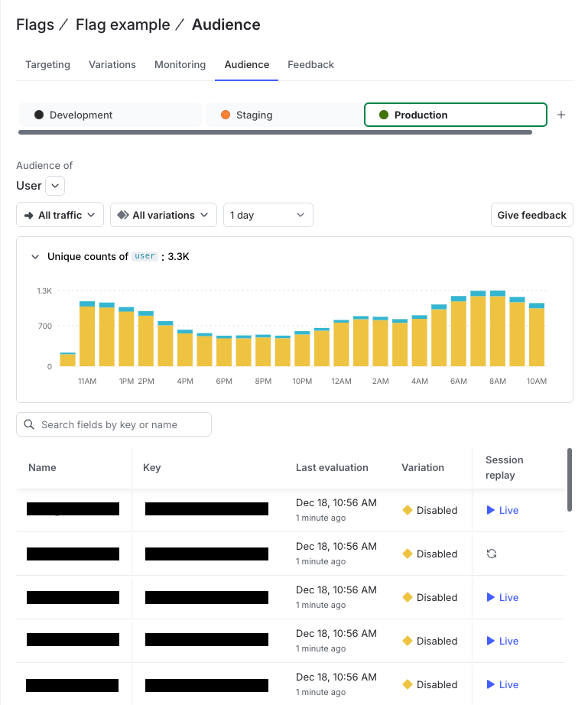Click the yellow Disabled diamond in the first row
The image size is (588, 705).
click(408, 510)
